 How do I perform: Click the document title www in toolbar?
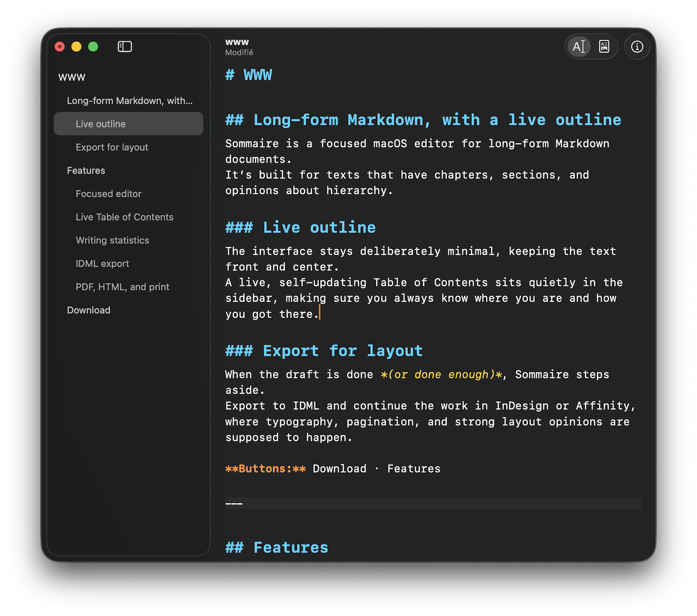click(x=237, y=42)
